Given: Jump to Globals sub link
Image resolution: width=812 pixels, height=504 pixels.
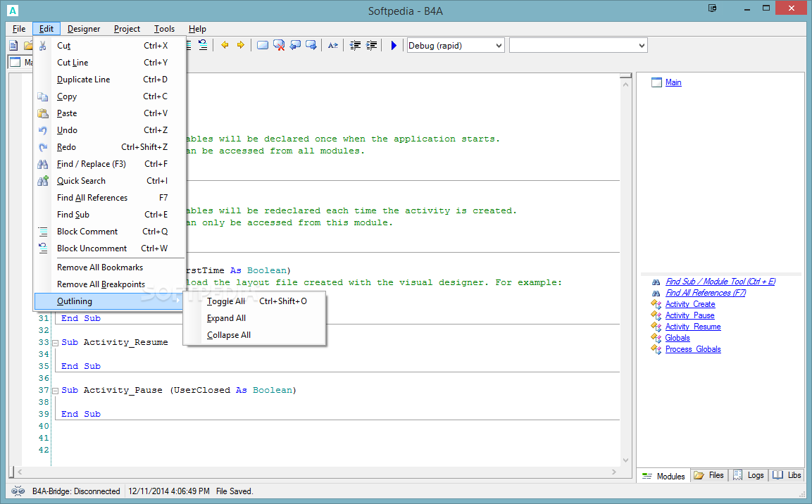Looking at the screenshot, I should pyautogui.click(x=677, y=338).
